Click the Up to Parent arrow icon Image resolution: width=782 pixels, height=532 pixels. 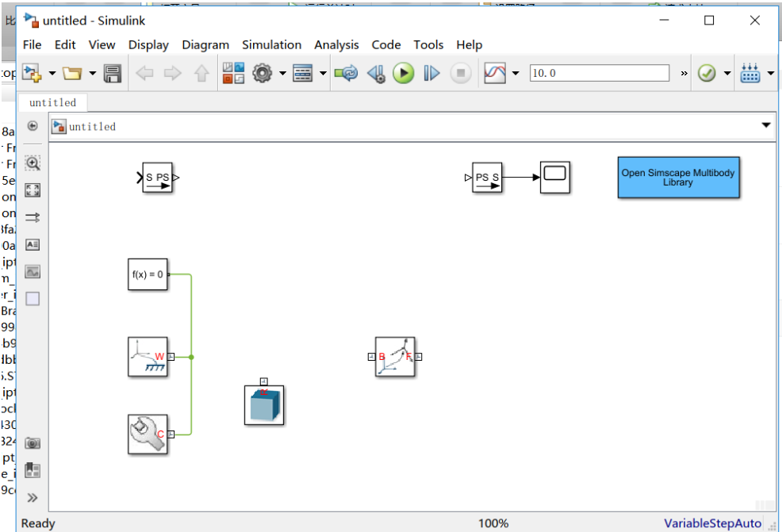201,73
